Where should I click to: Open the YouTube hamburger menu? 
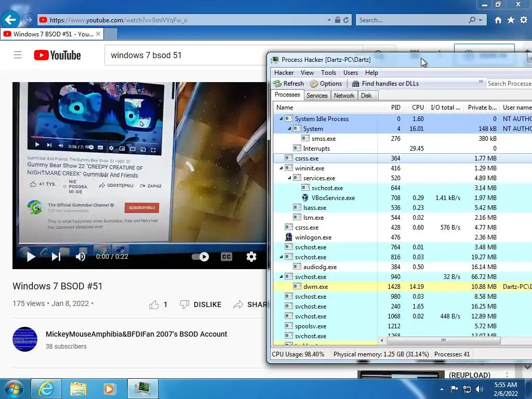click(18, 55)
